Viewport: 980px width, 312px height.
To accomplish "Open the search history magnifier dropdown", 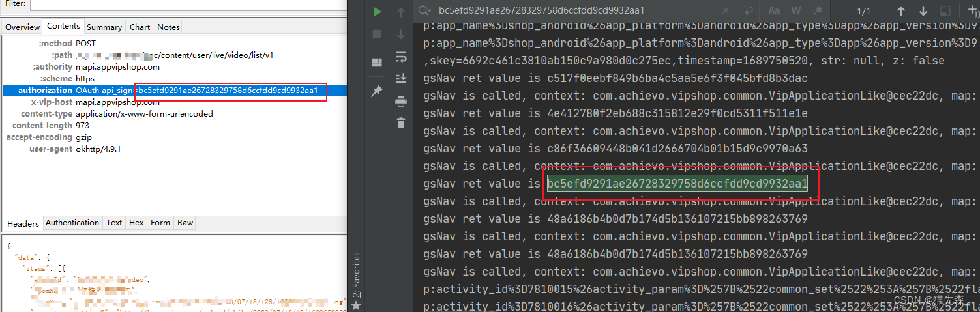I will tap(426, 10).
